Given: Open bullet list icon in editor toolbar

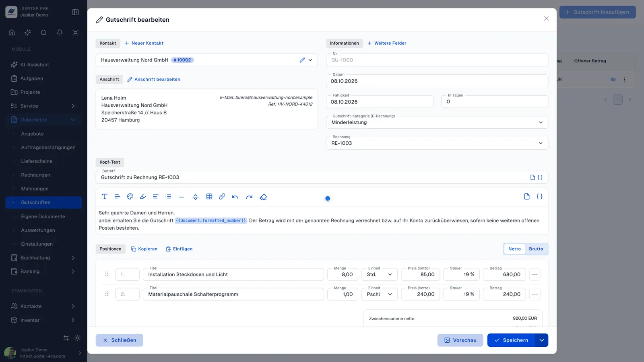Looking at the screenshot, I should tap(169, 197).
